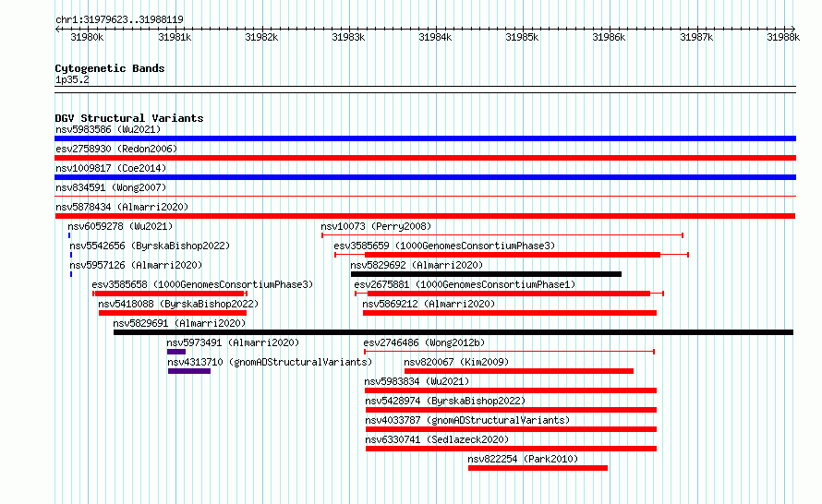Click long black bar under nsv5829691
The height and width of the screenshot is (504, 822).
pyautogui.click(x=453, y=332)
